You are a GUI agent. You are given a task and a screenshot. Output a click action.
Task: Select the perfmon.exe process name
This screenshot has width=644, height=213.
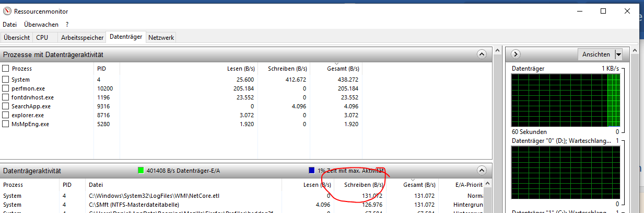click(x=28, y=88)
